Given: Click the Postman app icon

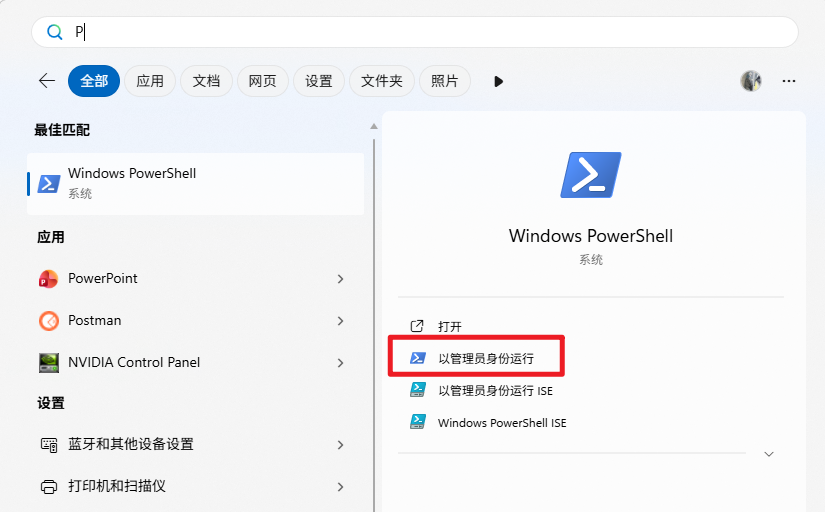Looking at the screenshot, I should (49, 320).
